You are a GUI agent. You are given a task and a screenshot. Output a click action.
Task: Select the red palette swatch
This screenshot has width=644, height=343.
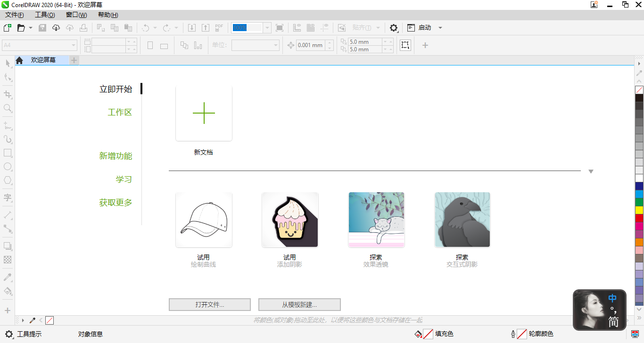pyautogui.click(x=639, y=218)
